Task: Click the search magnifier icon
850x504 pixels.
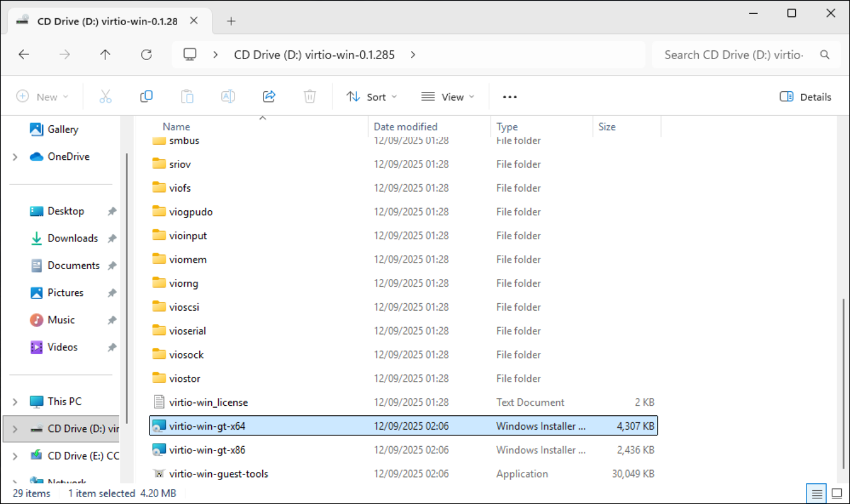Action: [825, 55]
